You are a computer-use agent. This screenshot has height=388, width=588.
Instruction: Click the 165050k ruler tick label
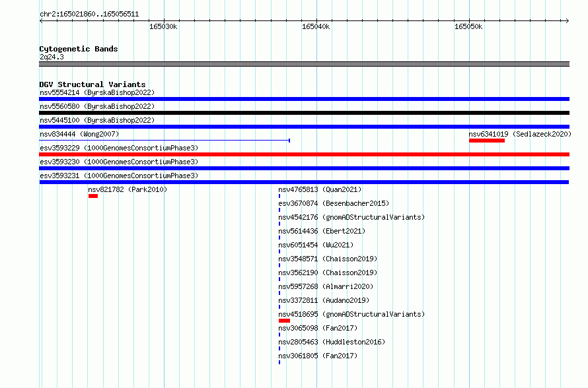[x=468, y=26]
